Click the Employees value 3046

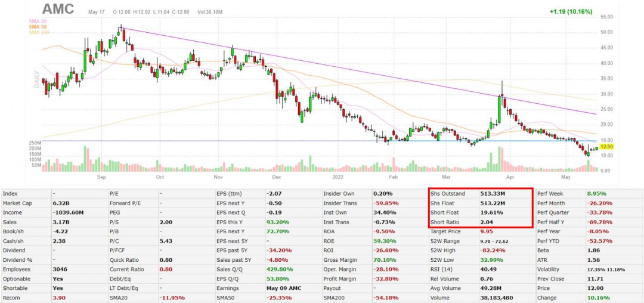tap(60, 270)
